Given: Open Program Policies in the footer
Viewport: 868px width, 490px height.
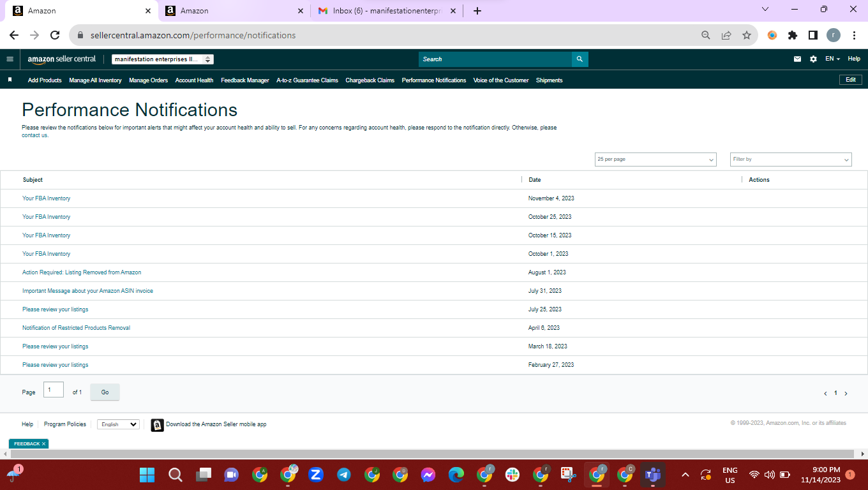Looking at the screenshot, I should click(x=65, y=424).
